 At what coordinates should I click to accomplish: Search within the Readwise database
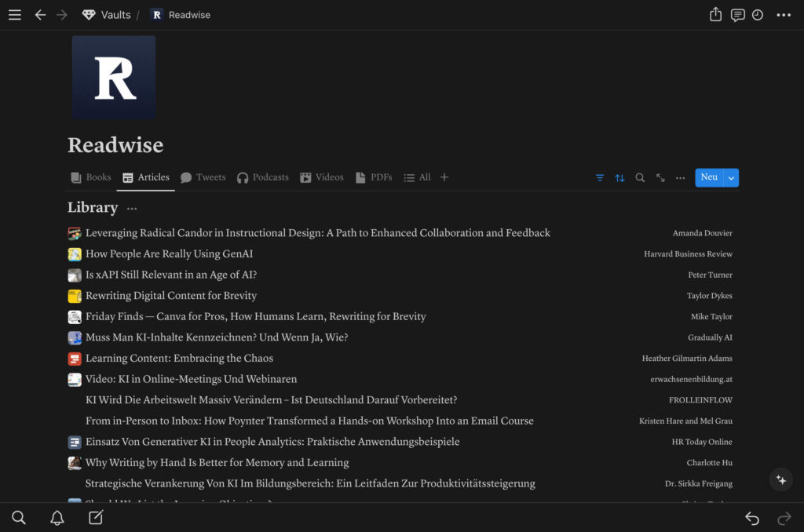click(x=639, y=177)
